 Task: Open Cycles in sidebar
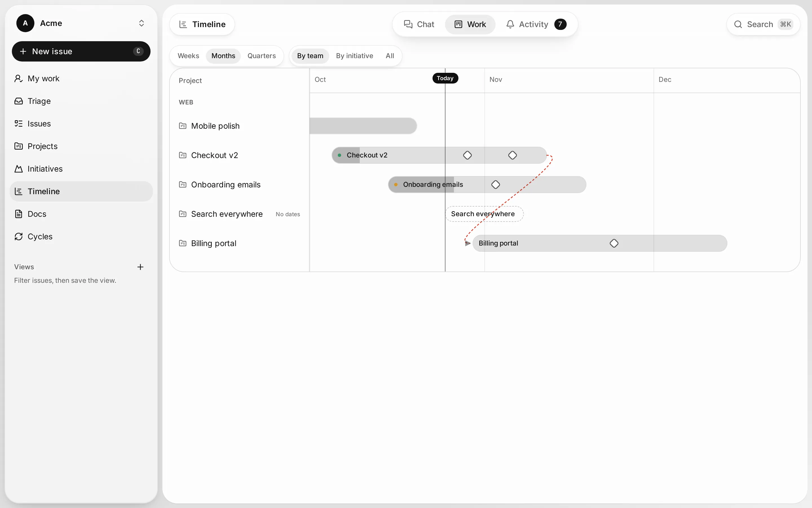point(81,237)
